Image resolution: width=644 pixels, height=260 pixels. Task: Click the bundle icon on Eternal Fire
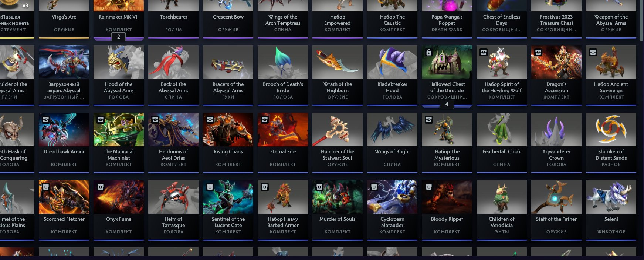pyautogui.click(x=264, y=120)
